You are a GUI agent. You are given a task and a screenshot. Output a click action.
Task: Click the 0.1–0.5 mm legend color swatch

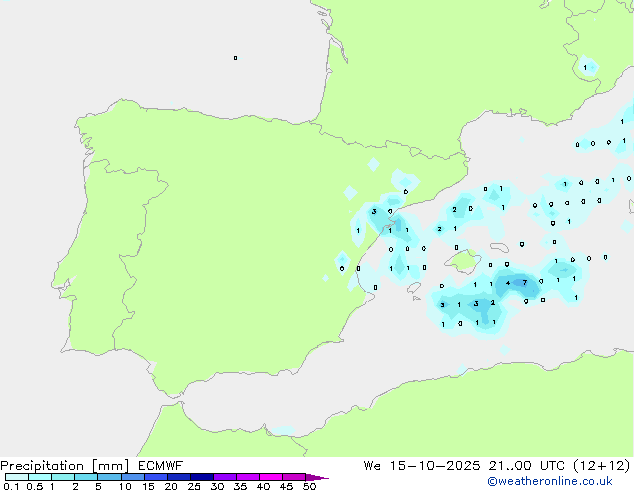point(17,477)
